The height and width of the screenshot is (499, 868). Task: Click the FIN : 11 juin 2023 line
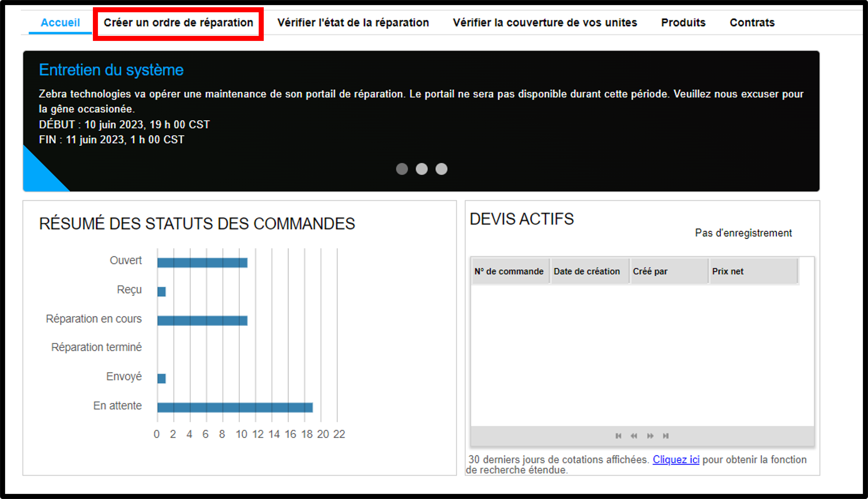(112, 139)
